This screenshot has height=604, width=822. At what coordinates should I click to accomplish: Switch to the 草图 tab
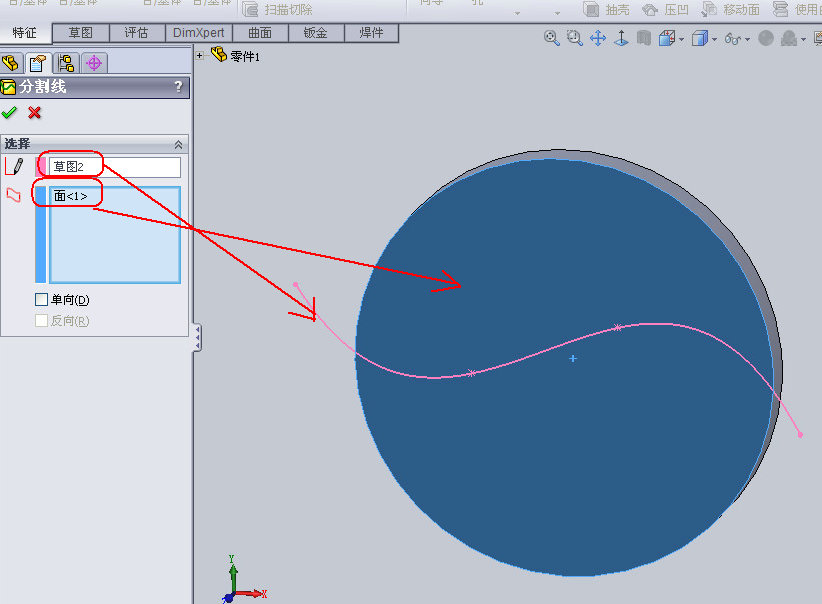click(81, 33)
